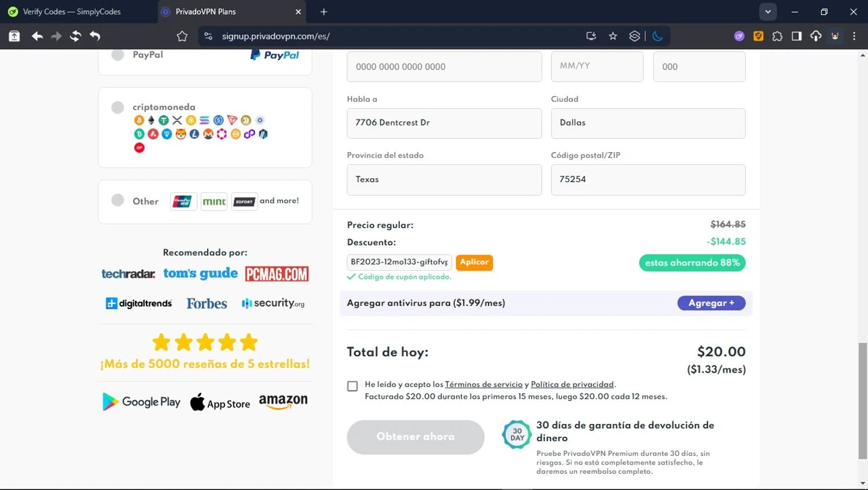Click the Provincia field showing Texas
868x490 pixels.
coord(444,180)
